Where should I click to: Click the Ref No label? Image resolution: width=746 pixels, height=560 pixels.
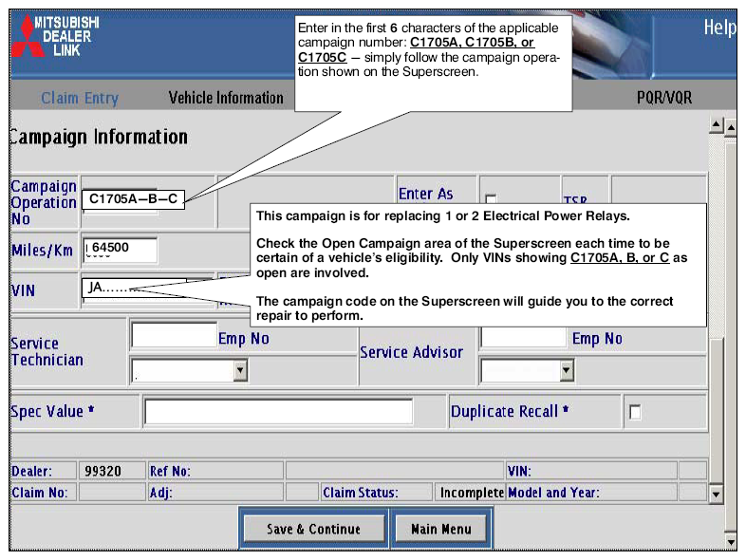[x=170, y=471]
